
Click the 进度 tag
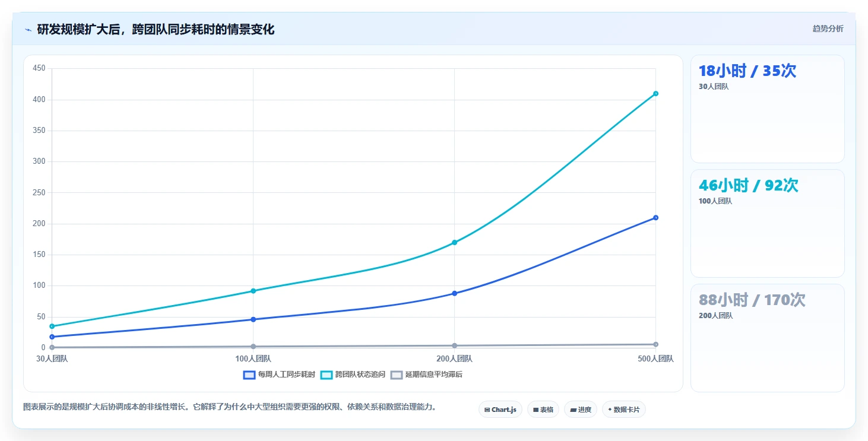(581, 410)
